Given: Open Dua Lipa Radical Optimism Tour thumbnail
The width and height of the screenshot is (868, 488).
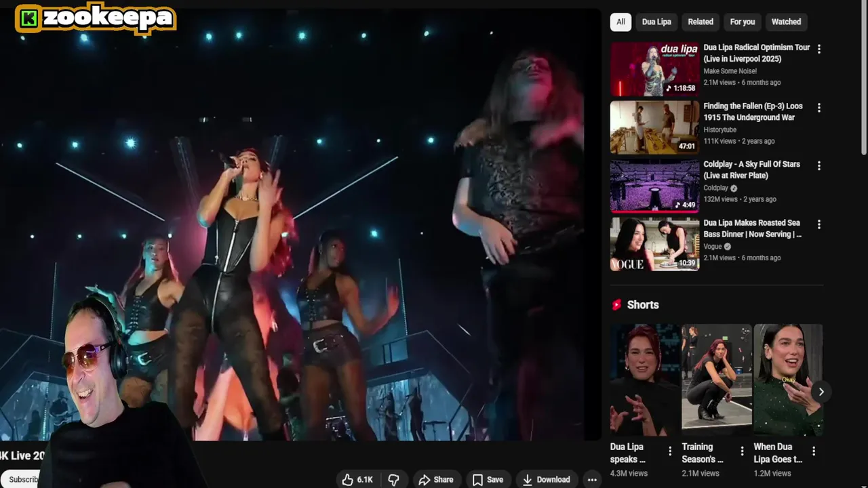Looking at the screenshot, I should click(x=654, y=69).
